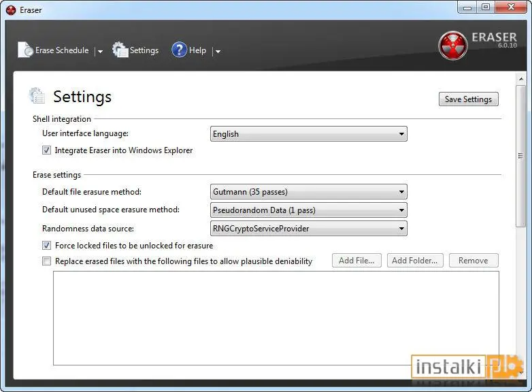Click the Eraser title bar app icon
The width and height of the screenshot is (532, 392).
[11, 10]
